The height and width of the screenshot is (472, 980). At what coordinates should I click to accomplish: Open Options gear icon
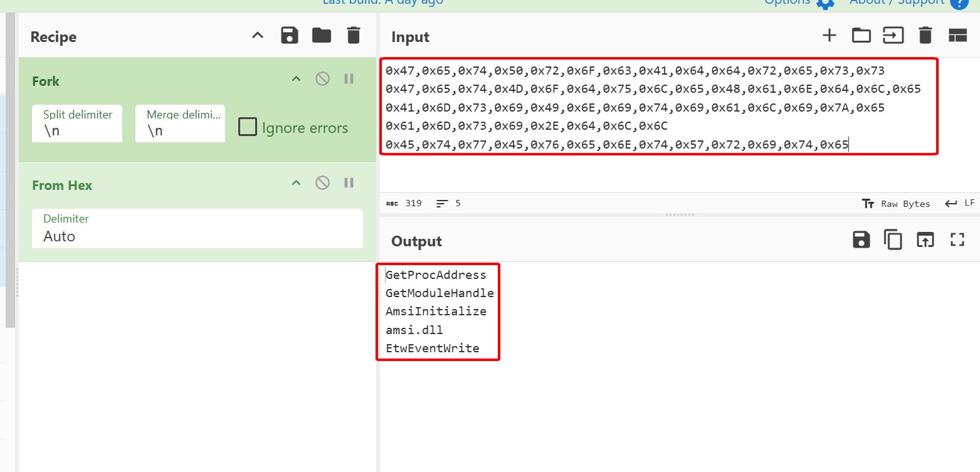coord(826,3)
